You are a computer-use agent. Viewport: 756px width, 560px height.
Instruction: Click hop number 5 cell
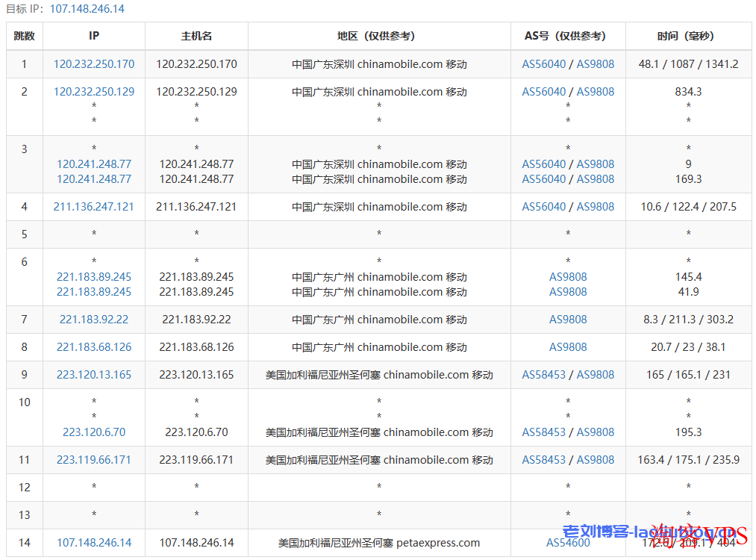(24, 234)
